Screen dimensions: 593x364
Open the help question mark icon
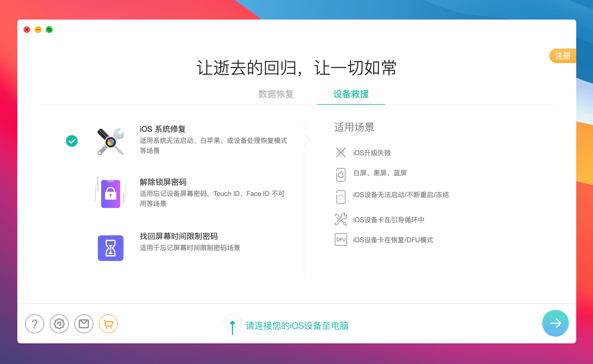(x=35, y=324)
